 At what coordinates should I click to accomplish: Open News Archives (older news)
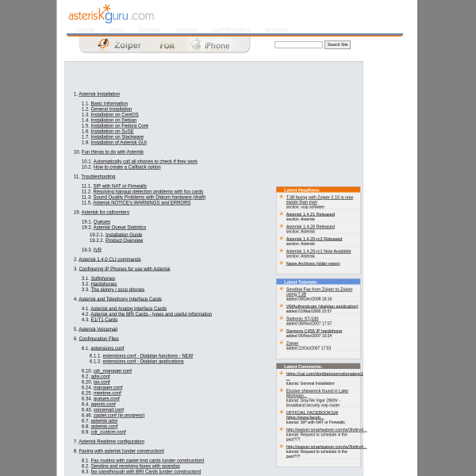[x=313, y=263]
